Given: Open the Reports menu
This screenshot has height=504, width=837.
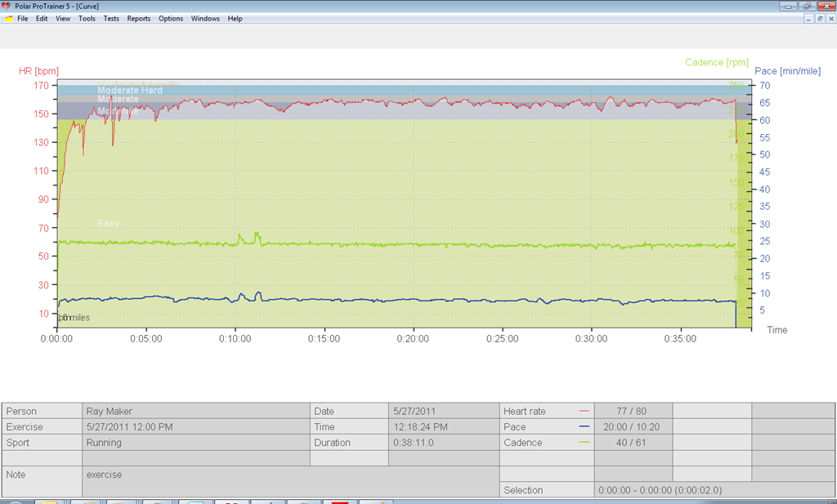Looking at the screenshot, I should click(x=139, y=19).
